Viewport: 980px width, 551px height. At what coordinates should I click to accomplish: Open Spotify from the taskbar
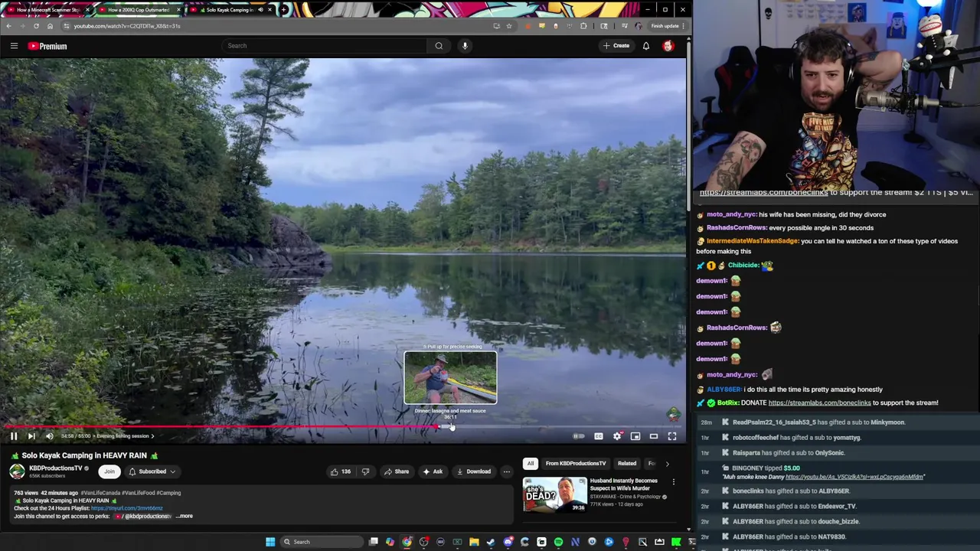pyautogui.click(x=558, y=542)
